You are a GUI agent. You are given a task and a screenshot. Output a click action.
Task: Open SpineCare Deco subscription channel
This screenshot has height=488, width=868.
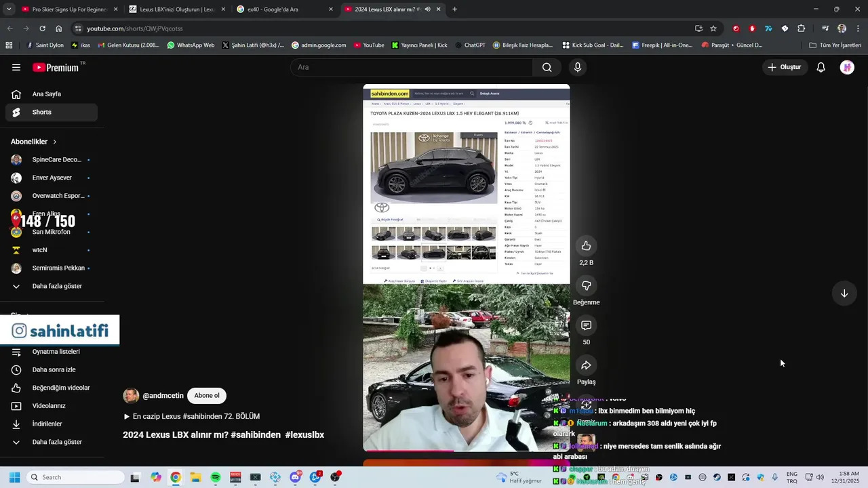click(52, 160)
